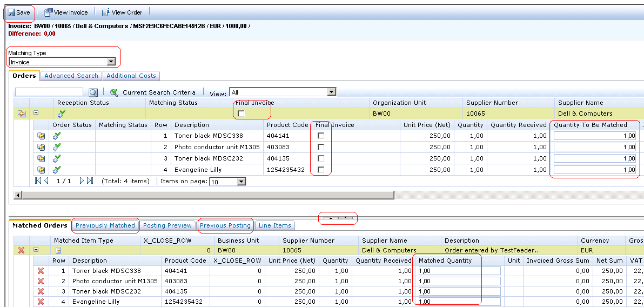Click order status icon for Evangeline Lilly
644x307 pixels.
[57, 169]
